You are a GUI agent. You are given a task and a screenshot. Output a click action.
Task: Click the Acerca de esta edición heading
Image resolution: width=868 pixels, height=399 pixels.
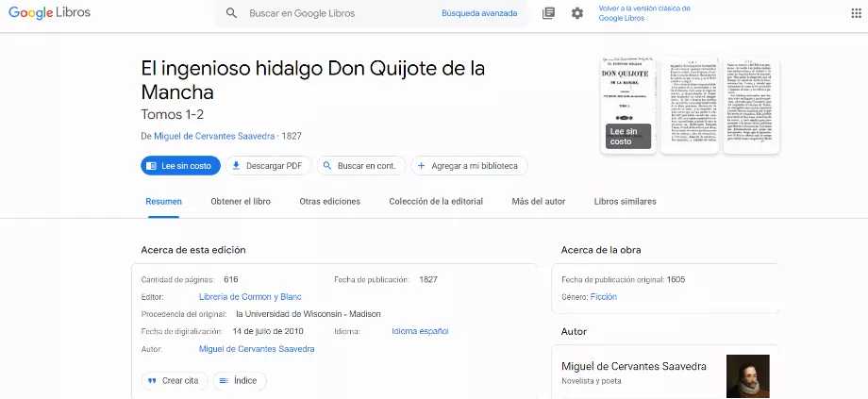pos(193,250)
